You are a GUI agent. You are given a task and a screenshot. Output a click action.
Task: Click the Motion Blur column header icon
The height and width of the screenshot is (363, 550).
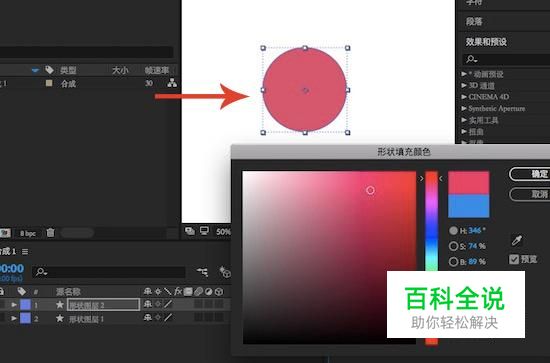tap(199, 291)
